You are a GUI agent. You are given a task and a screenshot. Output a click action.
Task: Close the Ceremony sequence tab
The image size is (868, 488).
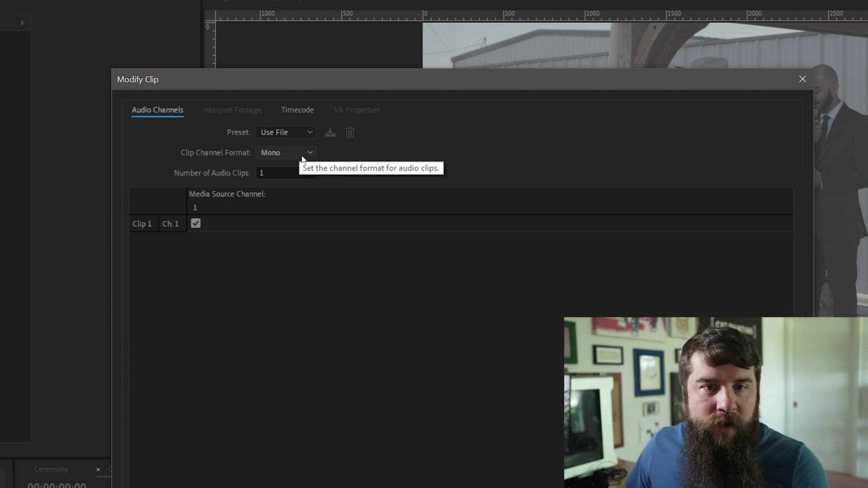(98, 469)
